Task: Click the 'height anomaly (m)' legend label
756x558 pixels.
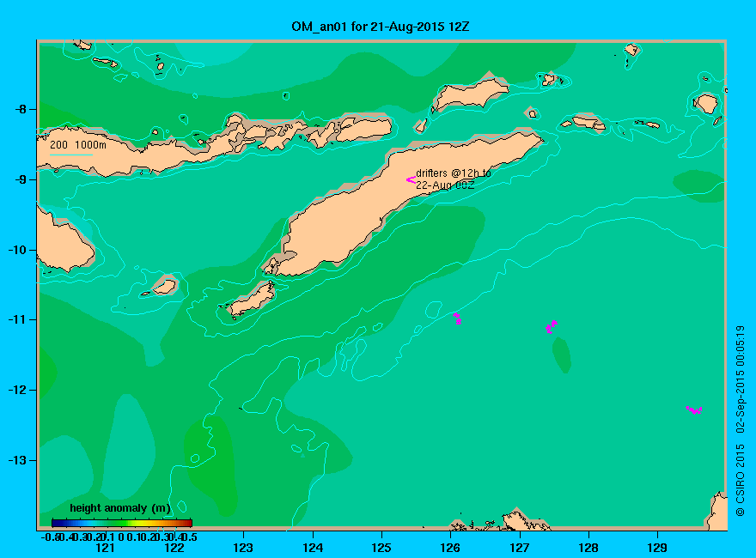Action: point(120,508)
